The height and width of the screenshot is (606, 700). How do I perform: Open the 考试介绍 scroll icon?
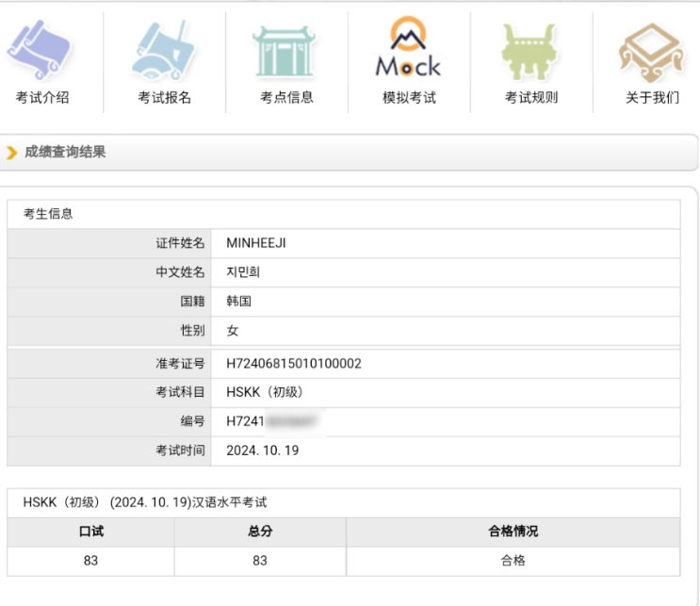click(40, 50)
